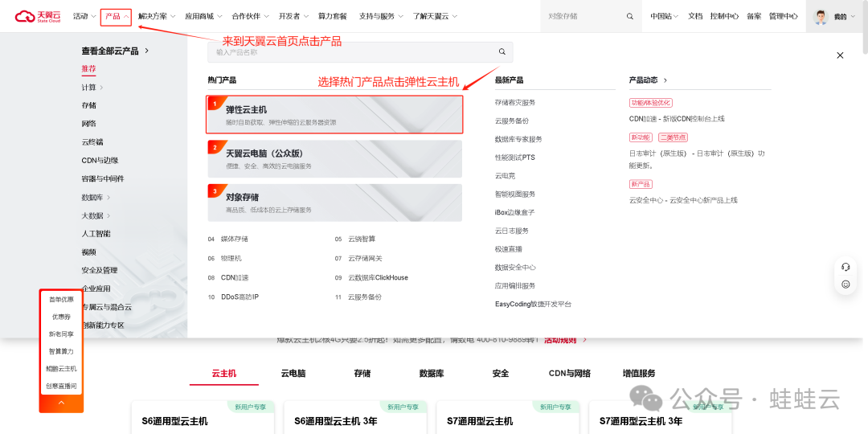868x434 pixels.
Task: Select the 存储 sidebar category
Action: point(88,105)
